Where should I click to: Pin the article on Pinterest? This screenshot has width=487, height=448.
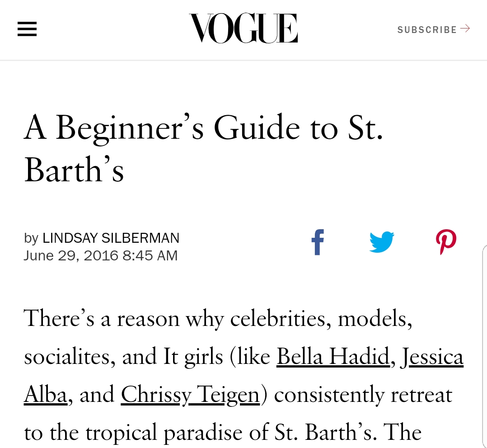click(x=446, y=242)
